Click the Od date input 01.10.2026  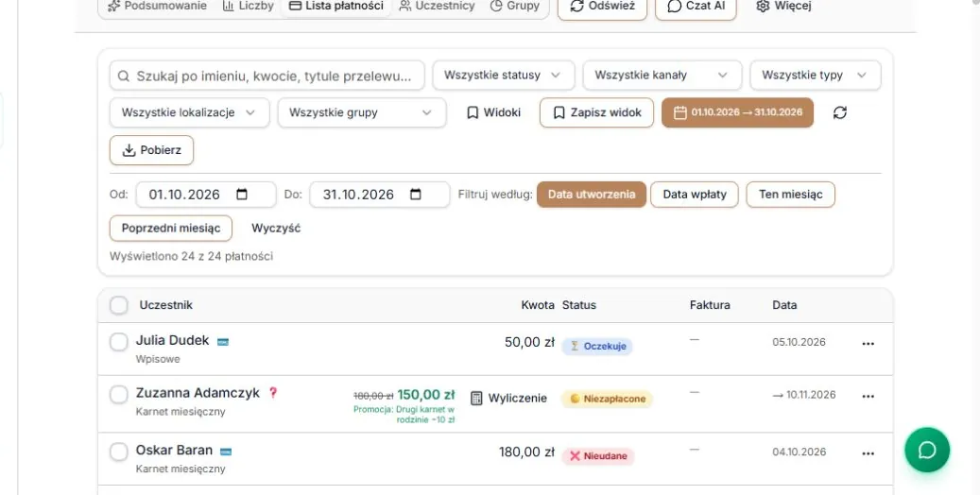(206, 195)
